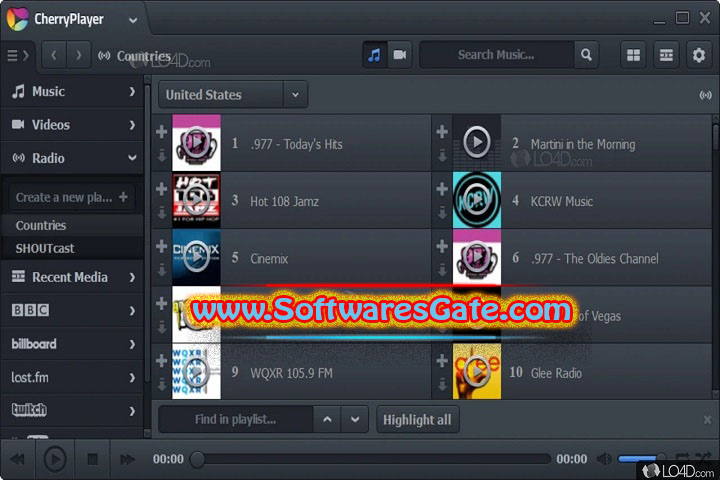The image size is (720, 480).
Task: Go forward with right arrow
Action: tap(79, 56)
